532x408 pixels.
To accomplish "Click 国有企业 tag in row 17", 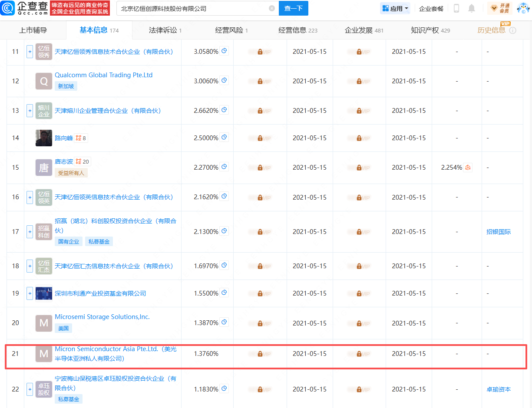I will pos(69,242).
